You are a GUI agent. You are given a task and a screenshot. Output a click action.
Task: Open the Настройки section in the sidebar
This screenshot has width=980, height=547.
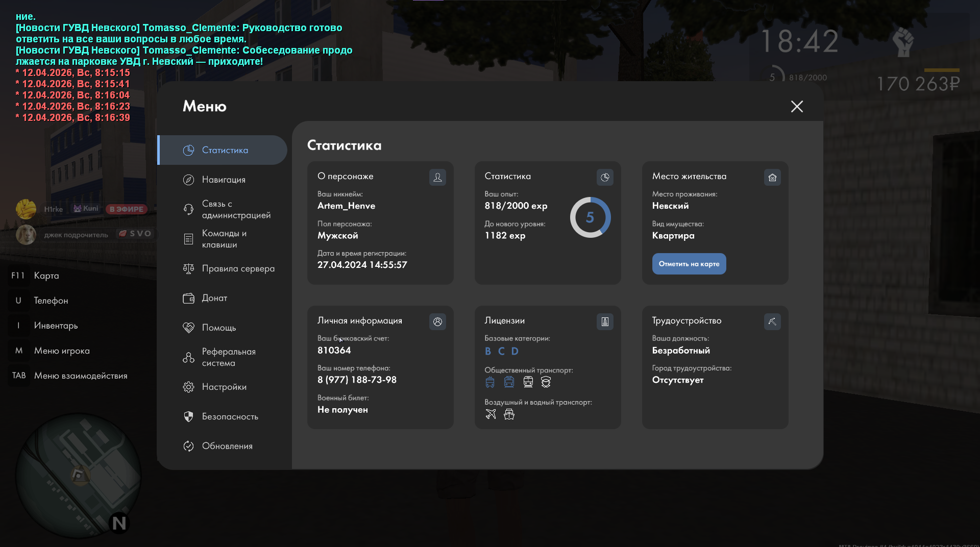(x=224, y=387)
